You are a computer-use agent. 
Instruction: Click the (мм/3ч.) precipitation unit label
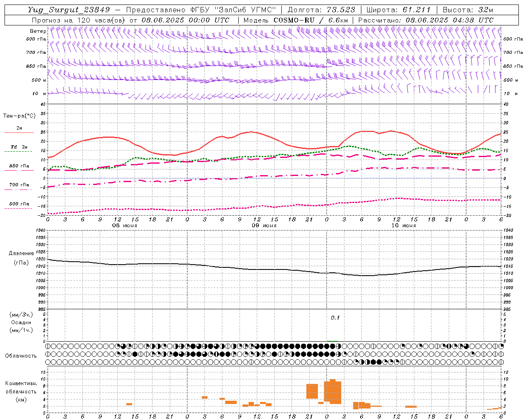point(21,315)
